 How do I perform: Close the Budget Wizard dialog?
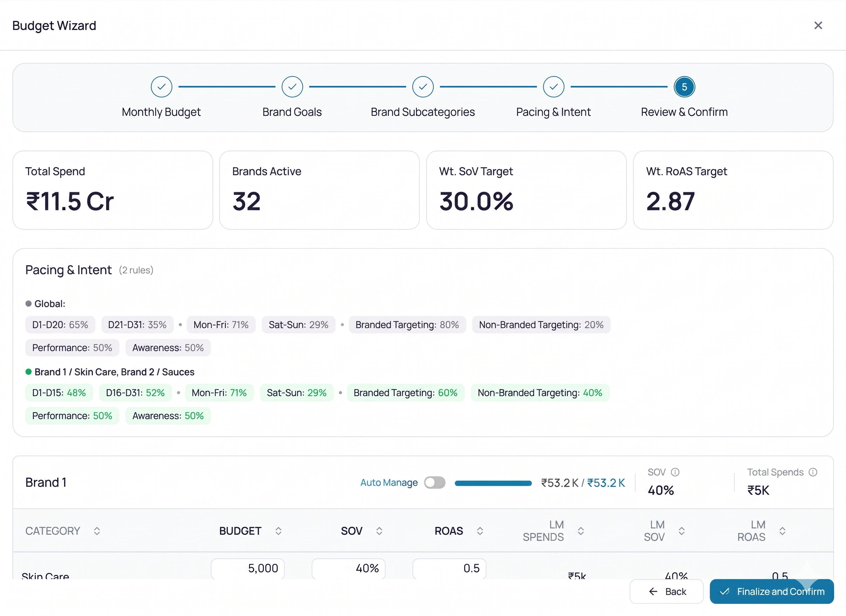[x=818, y=25]
